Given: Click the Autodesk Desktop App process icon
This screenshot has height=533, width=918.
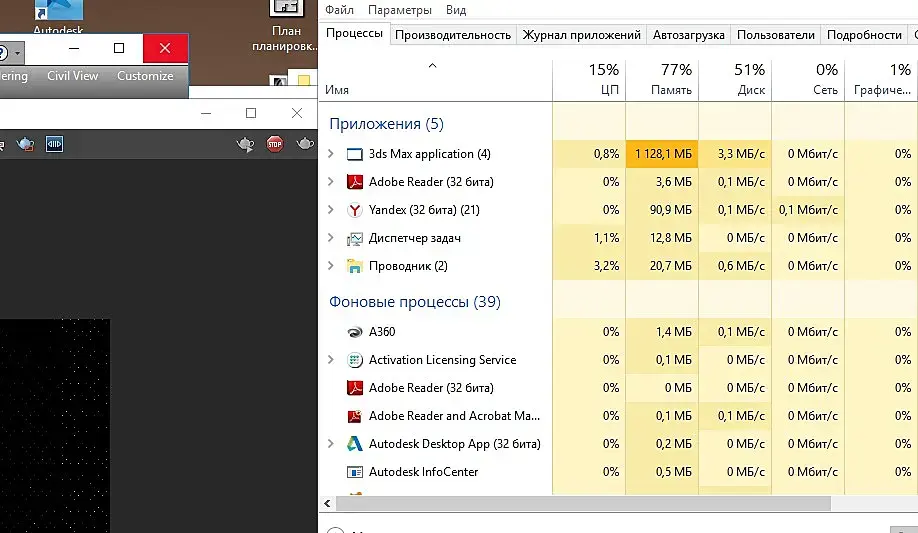Looking at the screenshot, I should (354, 444).
